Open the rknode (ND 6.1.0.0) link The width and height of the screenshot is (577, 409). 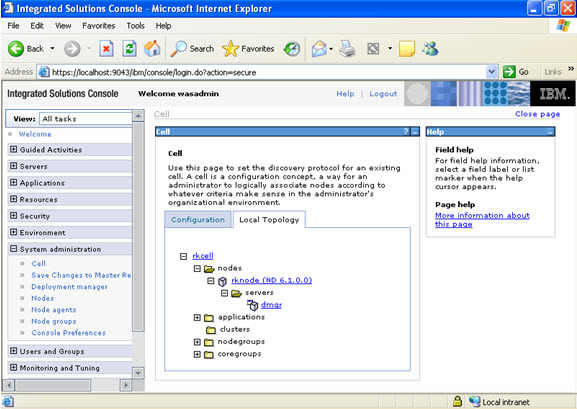pos(272,280)
